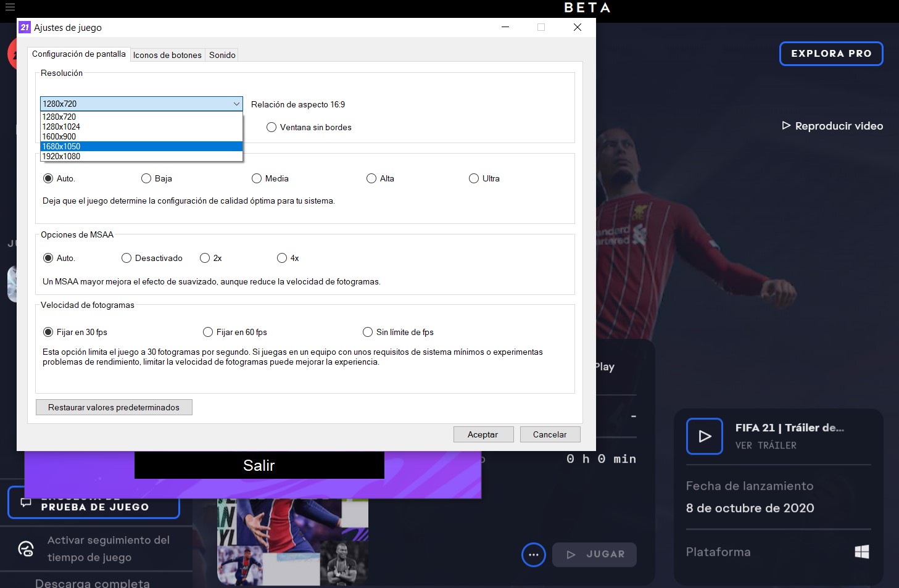This screenshot has height=588, width=899.
Task: Click the FIFA 21 icon in the dialog titlebar
Action: (x=23, y=27)
